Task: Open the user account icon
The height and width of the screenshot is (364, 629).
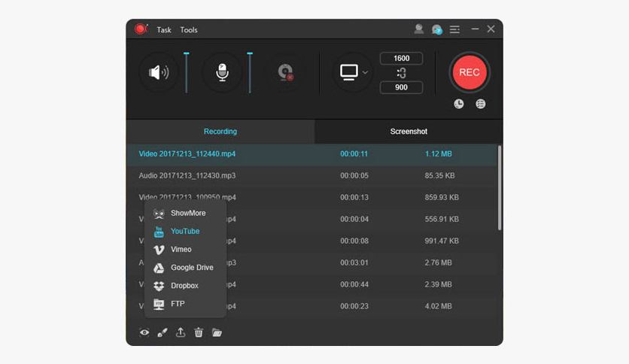Action: 419,29
